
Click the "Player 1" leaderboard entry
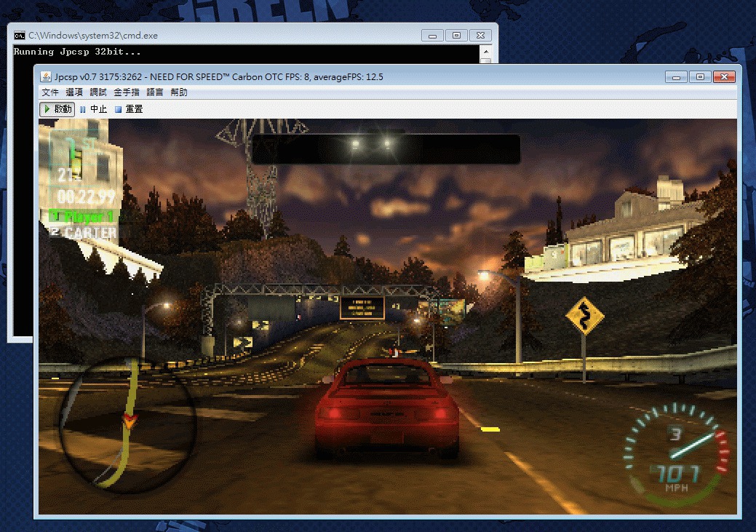pyautogui.click(x=83, y=217)
